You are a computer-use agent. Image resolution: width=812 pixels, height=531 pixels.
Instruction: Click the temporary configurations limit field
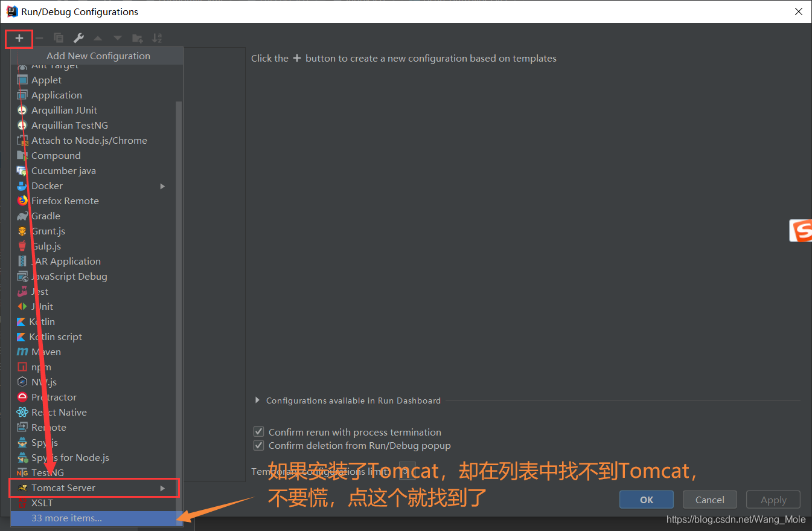click(408, 471)
